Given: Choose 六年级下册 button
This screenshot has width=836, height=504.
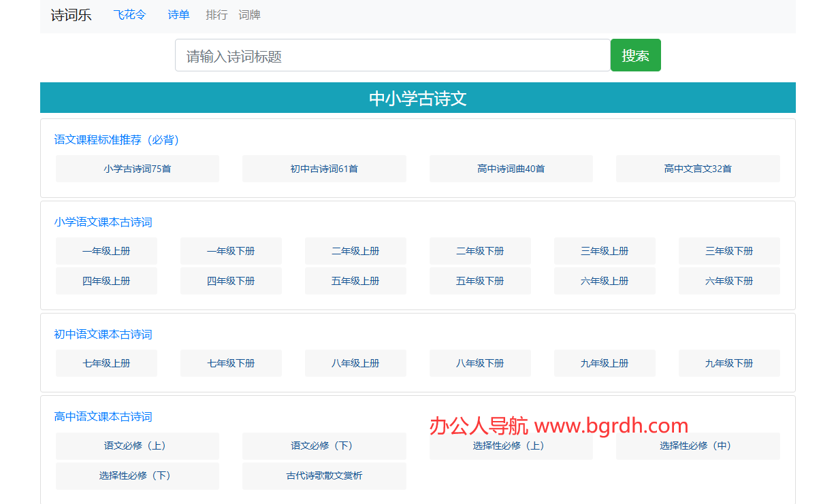Looking at the screenshot, I should [x=729, y=281].
